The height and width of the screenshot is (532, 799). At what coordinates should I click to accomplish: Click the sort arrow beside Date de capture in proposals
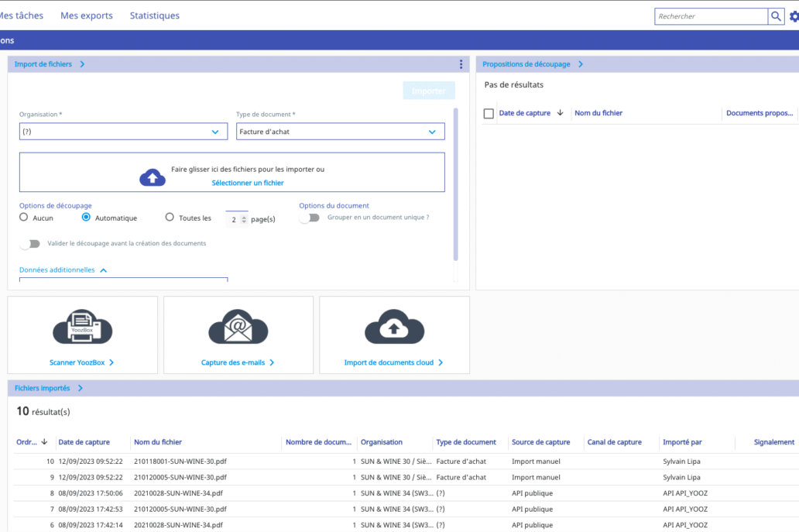560,112
